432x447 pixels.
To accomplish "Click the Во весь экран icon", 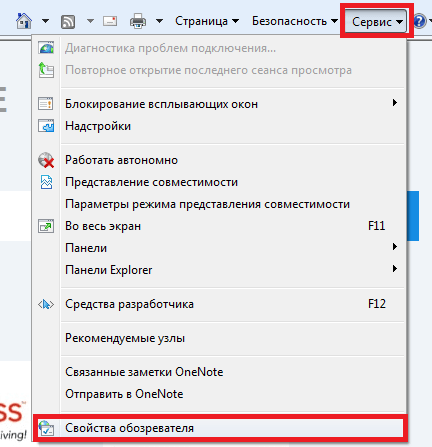I will pos(46,226).
